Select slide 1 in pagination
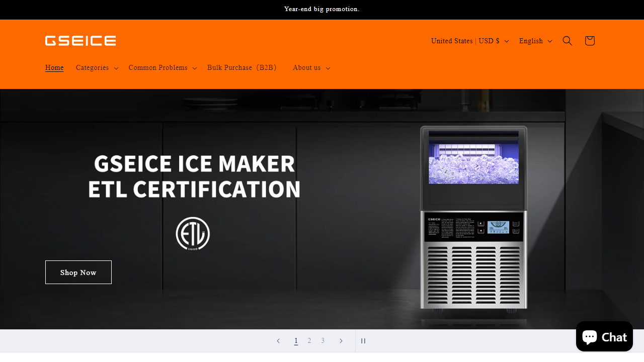 click(x=296, y=341)
